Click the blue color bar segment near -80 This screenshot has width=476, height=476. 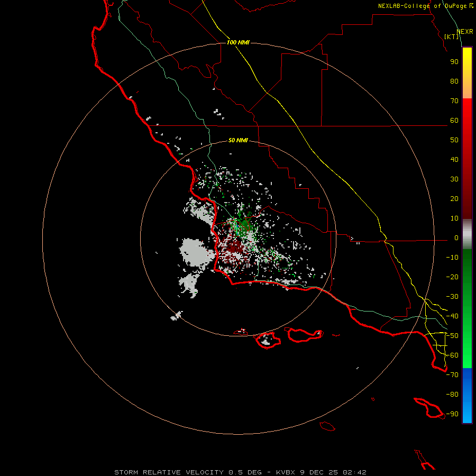pos(467,395)
